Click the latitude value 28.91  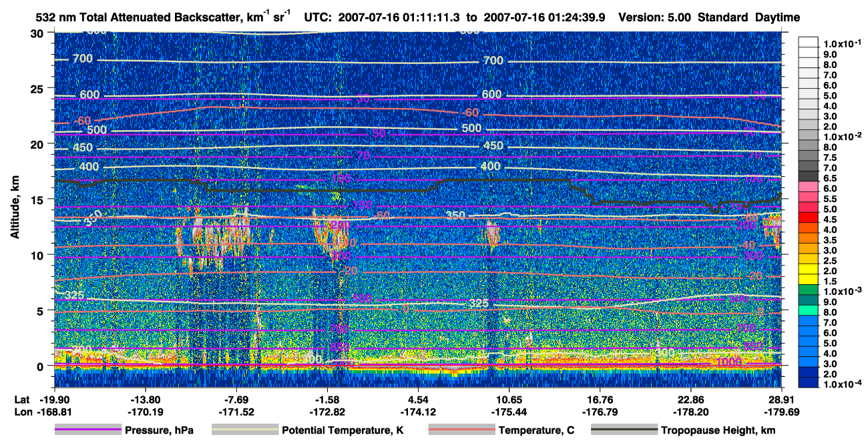click(x=782, y=400)
